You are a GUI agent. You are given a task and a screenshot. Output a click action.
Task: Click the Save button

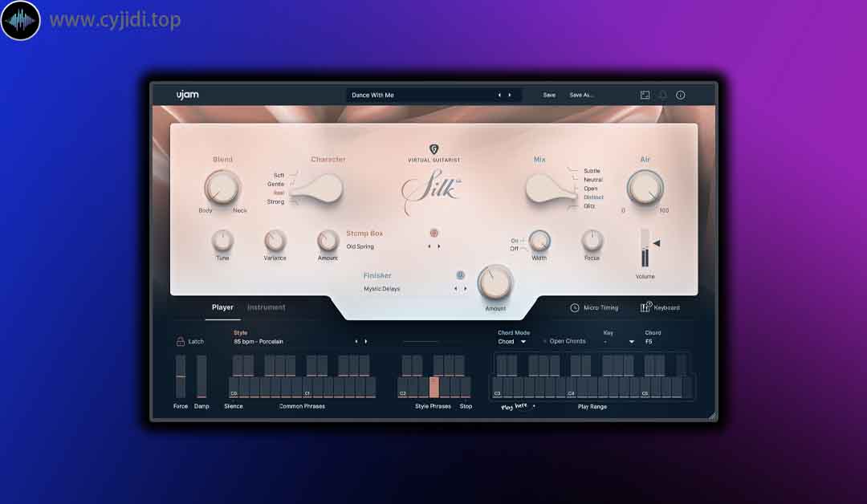click(549, 95)
